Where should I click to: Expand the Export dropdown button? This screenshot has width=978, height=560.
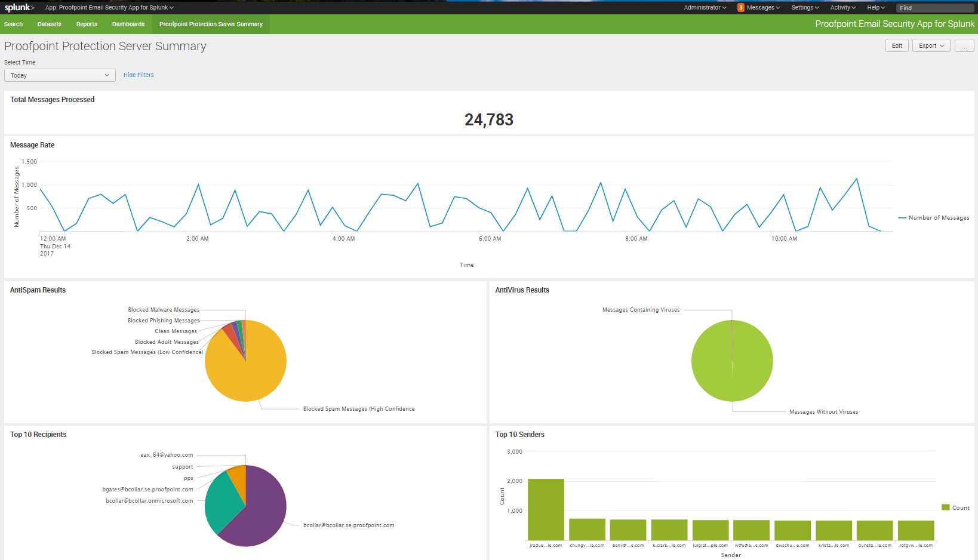pos(931,45)
